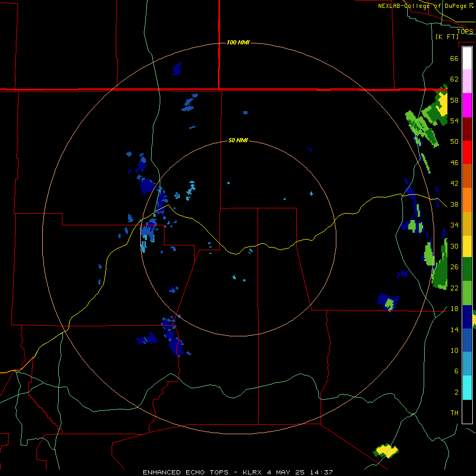Click the "100 NMI" range ring label
The width and height of the screenshot is (476, 476).
(238, 42)
